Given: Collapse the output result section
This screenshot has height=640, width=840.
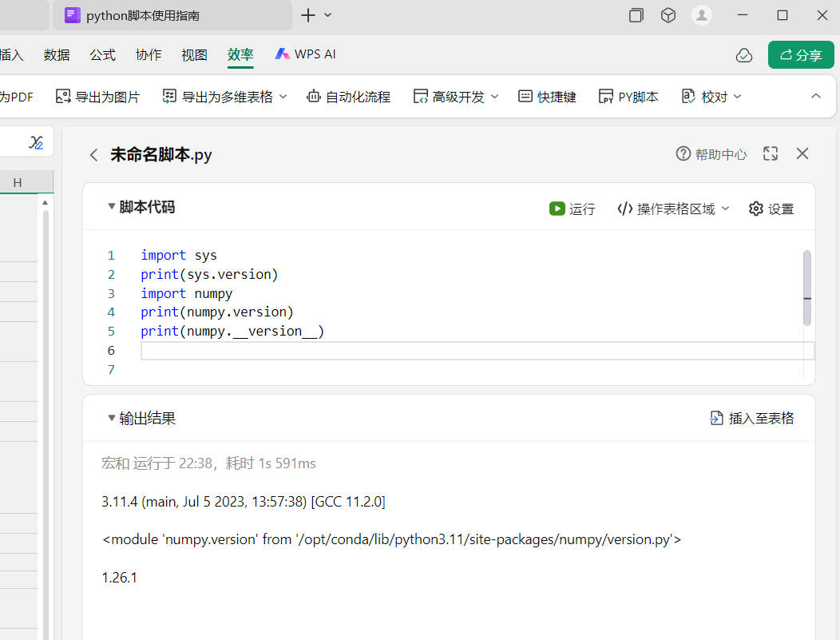Looking at the screenshot, I should click(112, 418).
